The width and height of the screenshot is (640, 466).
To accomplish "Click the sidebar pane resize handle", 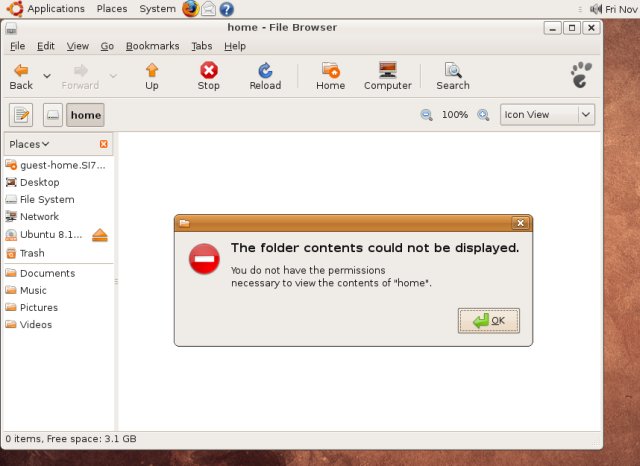I will click(x=116, y=282).
